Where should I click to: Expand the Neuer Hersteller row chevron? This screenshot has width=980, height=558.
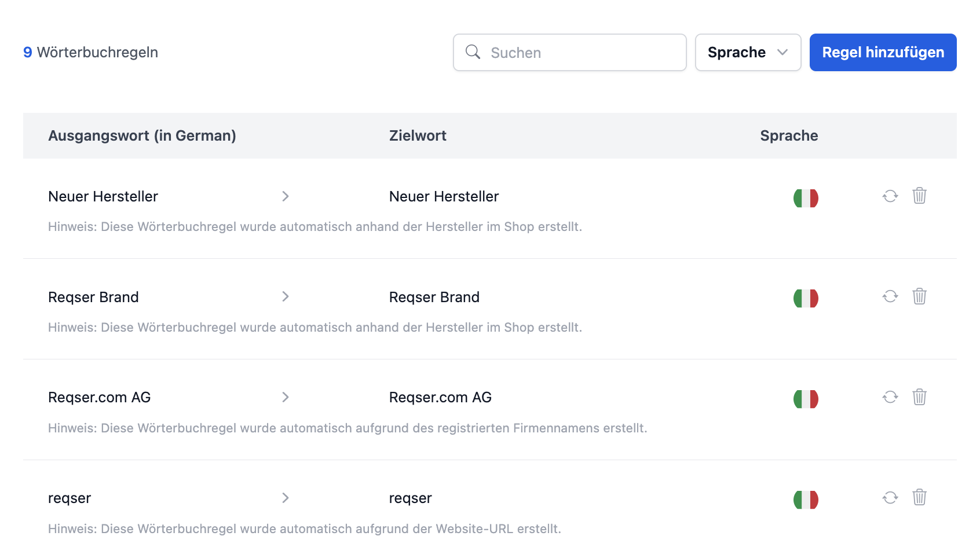pos(286,196)
